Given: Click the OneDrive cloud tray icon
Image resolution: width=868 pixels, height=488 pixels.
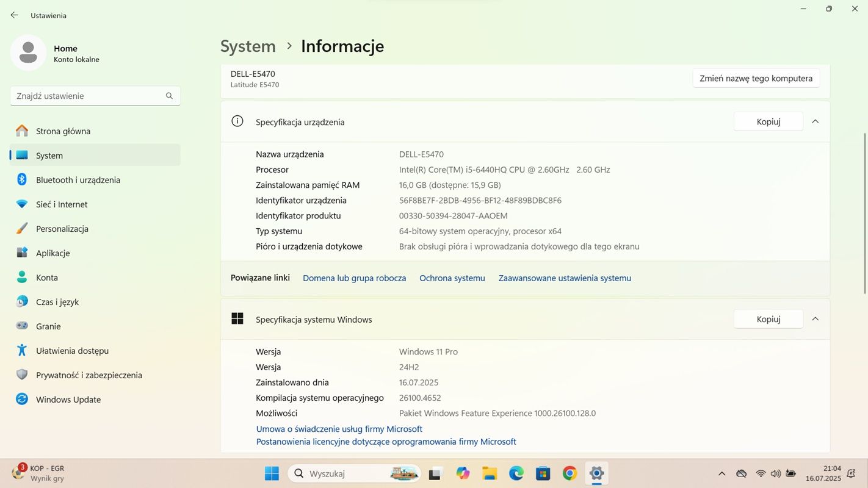Looking at the screenshot, I should pyautogui.click(x=742, y=473).
